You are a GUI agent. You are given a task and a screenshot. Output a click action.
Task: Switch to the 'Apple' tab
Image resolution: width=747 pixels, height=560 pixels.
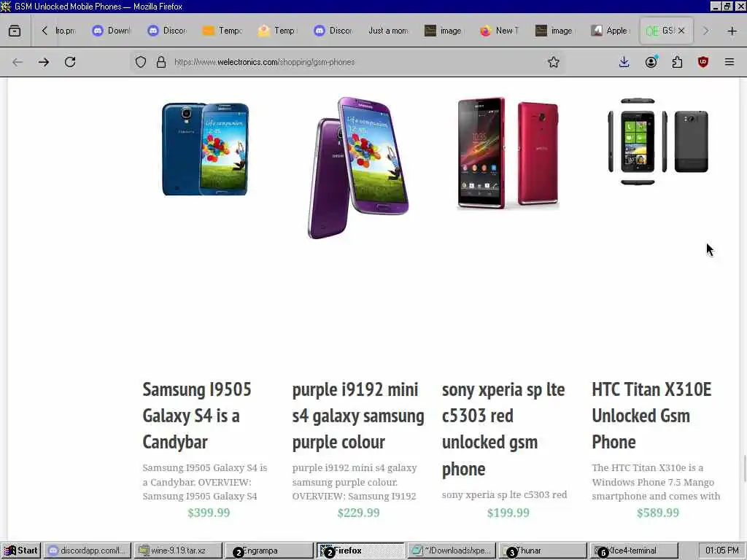tap(611, 31)
